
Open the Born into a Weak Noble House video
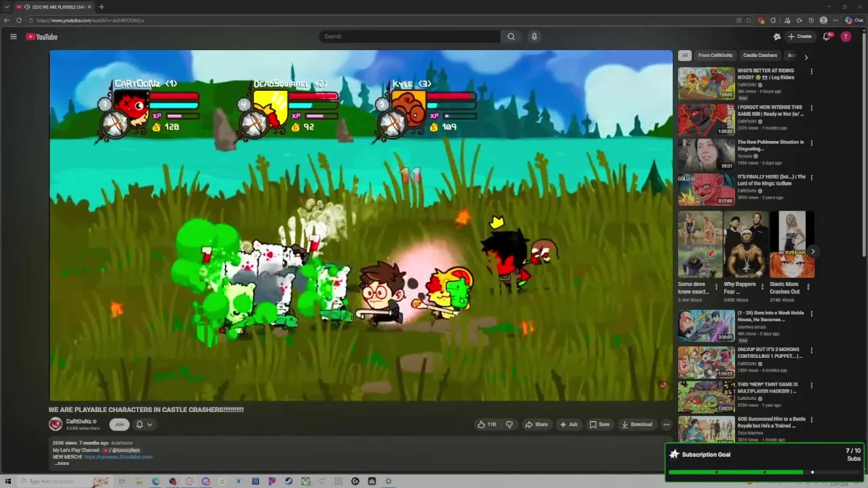coord(706,326)
